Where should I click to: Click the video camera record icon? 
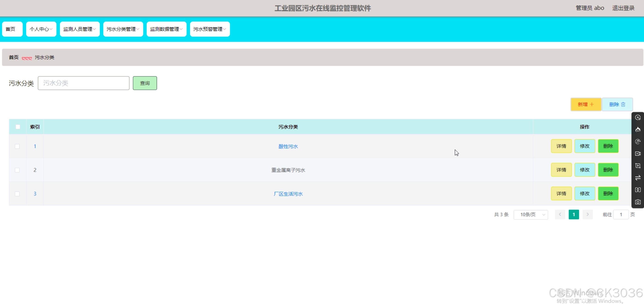(x=638, y=154)
